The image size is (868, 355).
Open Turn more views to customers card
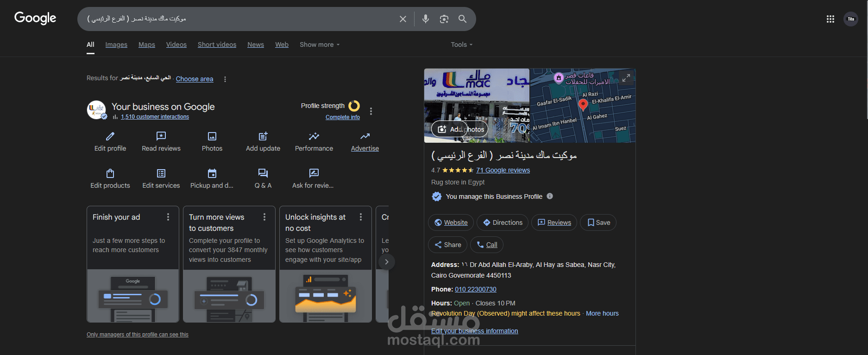(x=229, y=264)
